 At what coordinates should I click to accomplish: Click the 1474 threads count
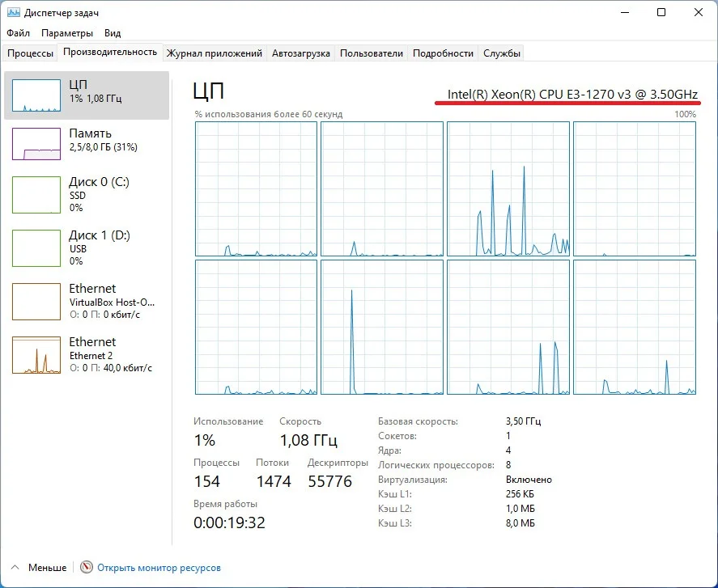(x=274, y=481)
